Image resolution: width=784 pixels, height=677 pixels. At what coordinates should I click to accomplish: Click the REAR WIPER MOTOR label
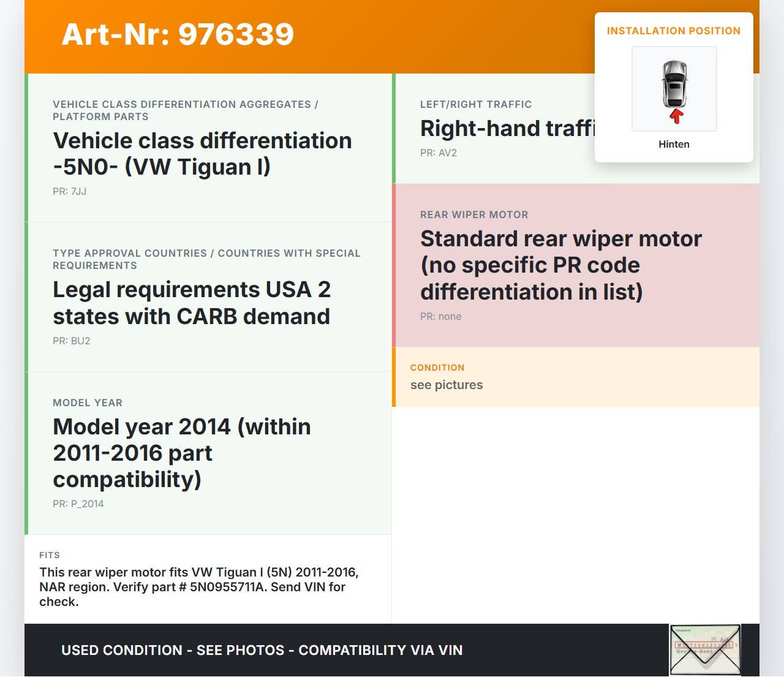click(474, 214)
